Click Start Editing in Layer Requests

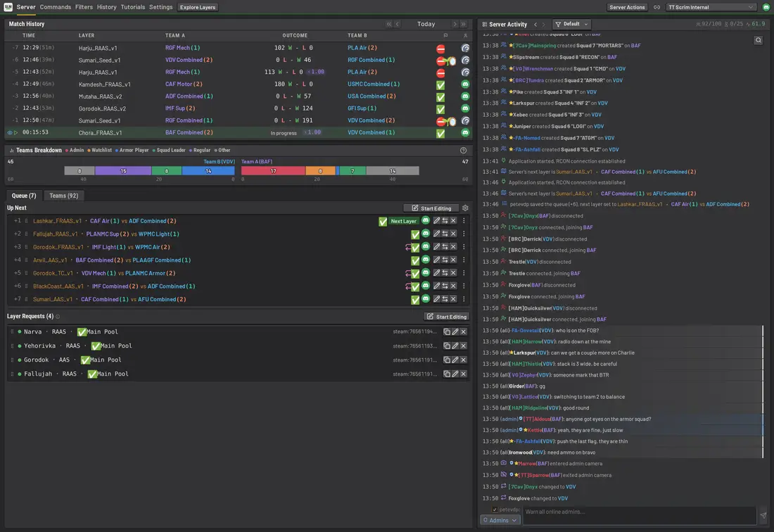pyautogui.click(x=447, y=317)
